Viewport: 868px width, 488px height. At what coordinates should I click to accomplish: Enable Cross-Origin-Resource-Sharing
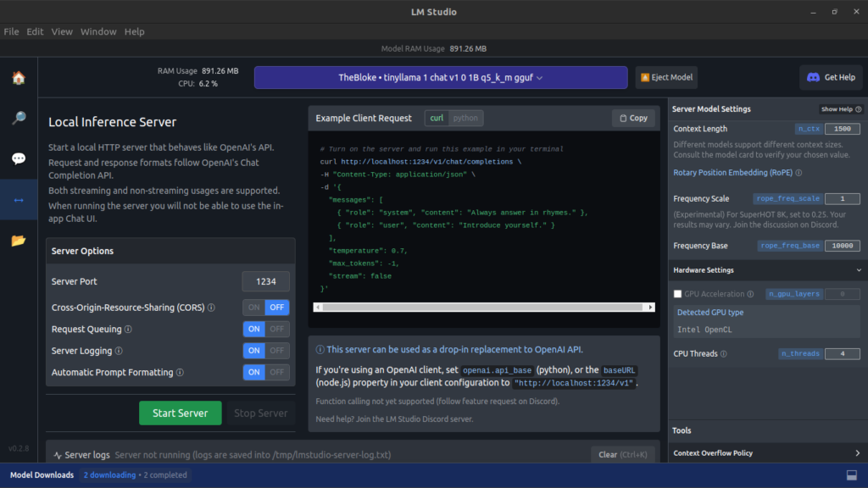[254, 308]
